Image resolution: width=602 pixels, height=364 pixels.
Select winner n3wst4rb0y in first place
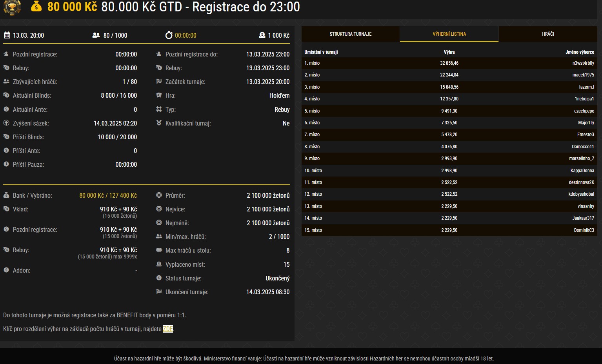pyautogui.click(x=583, y=63)
